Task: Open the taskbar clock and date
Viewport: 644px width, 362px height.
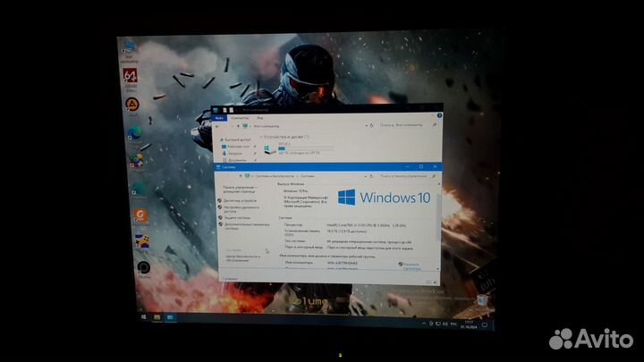Action: point(469,324)
